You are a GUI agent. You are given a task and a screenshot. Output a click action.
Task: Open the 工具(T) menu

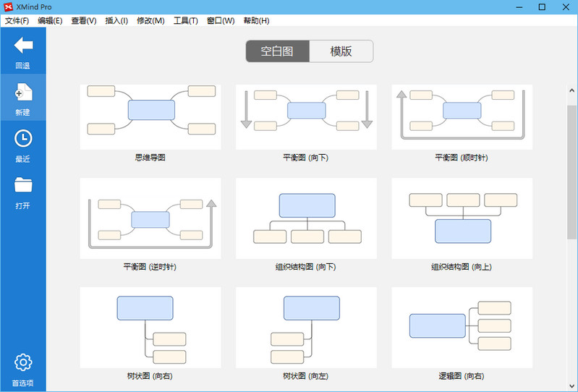click(185, 21)
